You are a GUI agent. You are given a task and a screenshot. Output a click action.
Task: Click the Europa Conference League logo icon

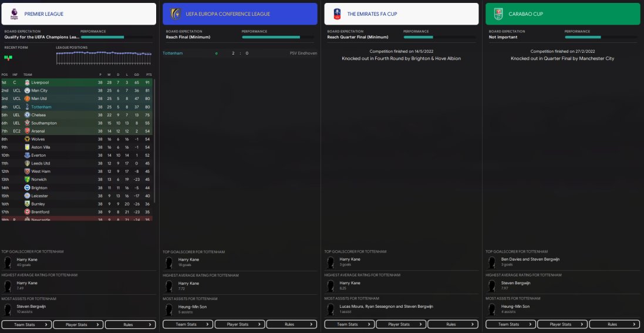pyautogui.click(x=176, y=14)
